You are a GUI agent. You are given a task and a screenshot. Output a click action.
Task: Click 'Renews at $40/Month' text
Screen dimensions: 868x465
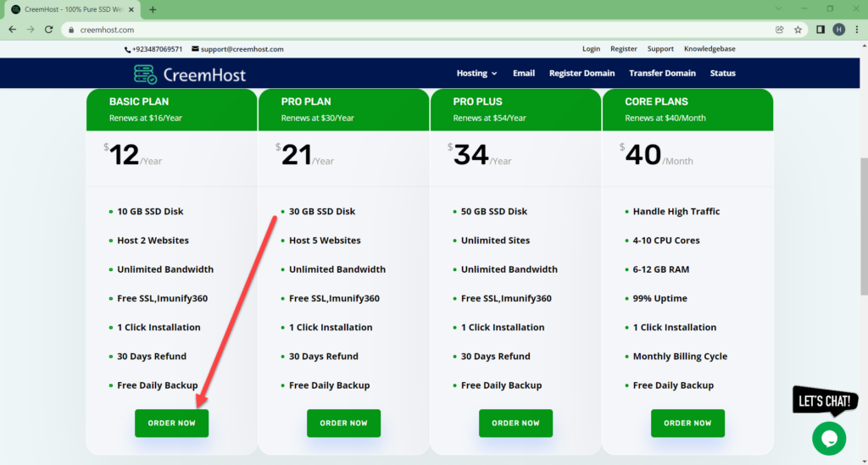pos(665,118)
